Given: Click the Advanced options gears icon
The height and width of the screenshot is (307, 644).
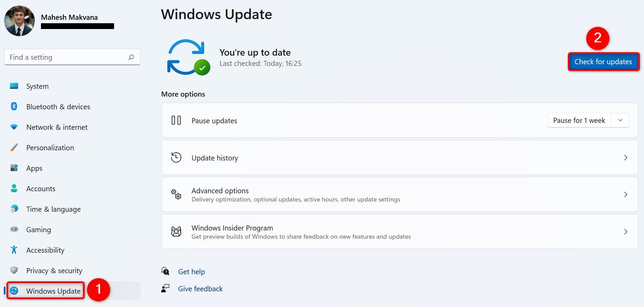Looking at the screenshot, I should [176, 194].
